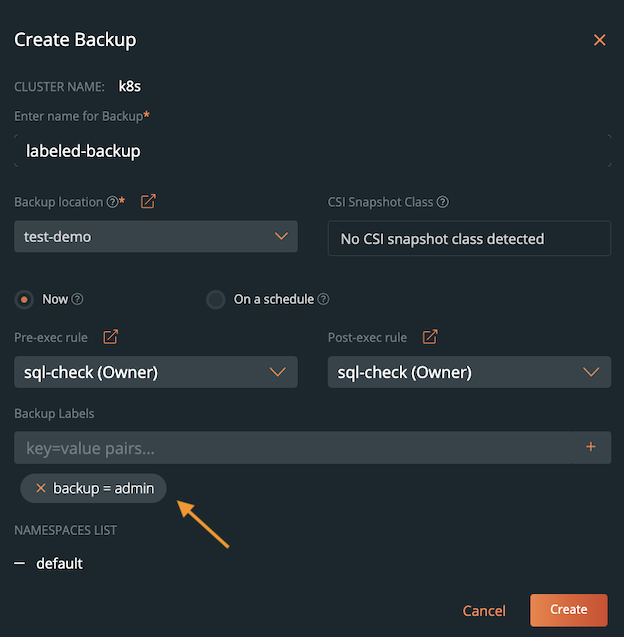This screenshot has height=637, width=624.
Task: Open the Post-exec rule external link icon
Action: (430, 337)
